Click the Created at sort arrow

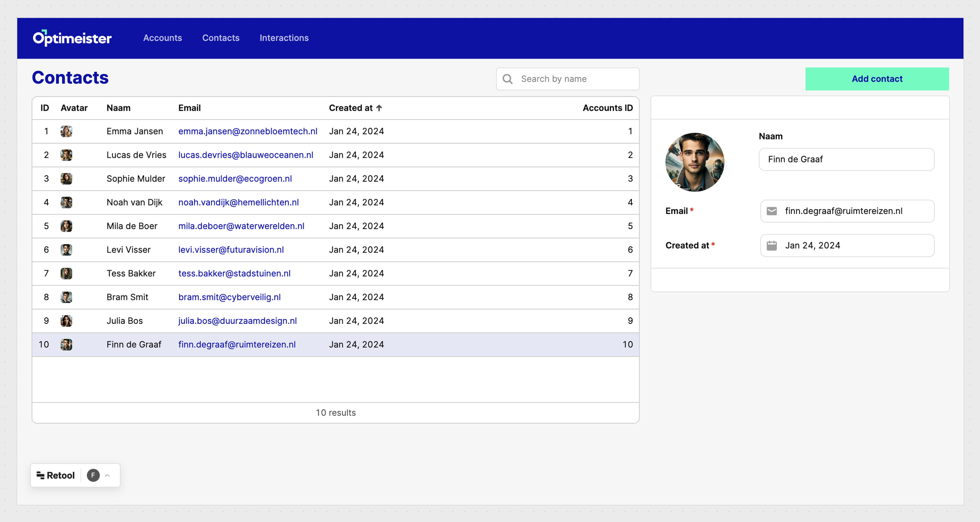point(379,108)
